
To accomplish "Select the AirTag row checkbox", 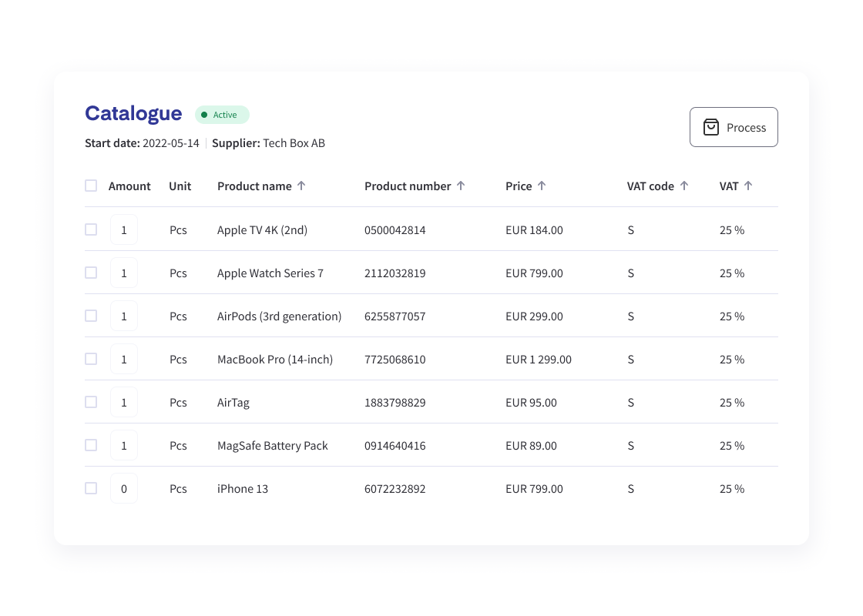I will click(x=91, y=402).
